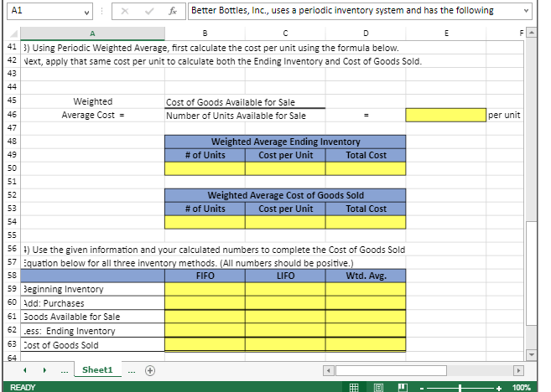The width and height of the screenshot is (551, 392).
Task: Select the 'Wtd. Avg.' heading cell
Action: click(366, 276)
